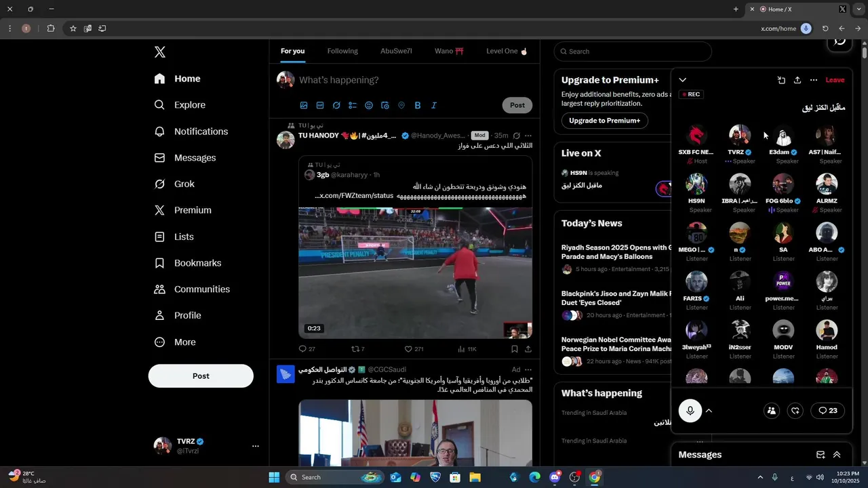The width and height of the screenshot is (868, 488).
Task: Open Discord from the taskbar
Action: point(555,477)
